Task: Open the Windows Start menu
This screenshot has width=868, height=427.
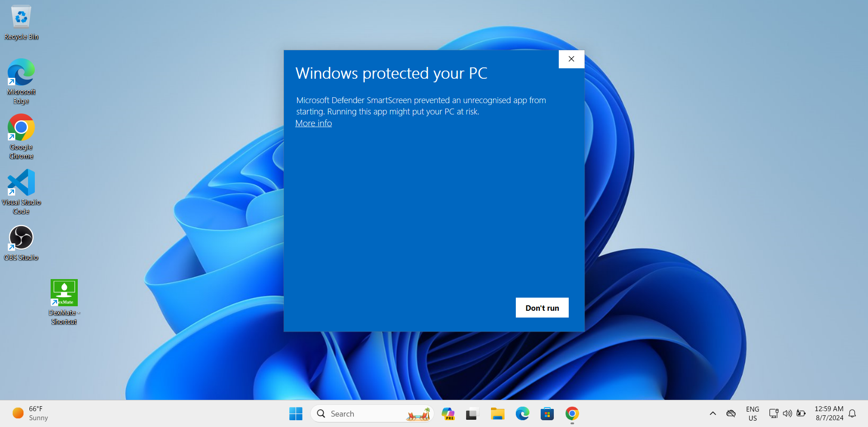Action: pos(296,413)
